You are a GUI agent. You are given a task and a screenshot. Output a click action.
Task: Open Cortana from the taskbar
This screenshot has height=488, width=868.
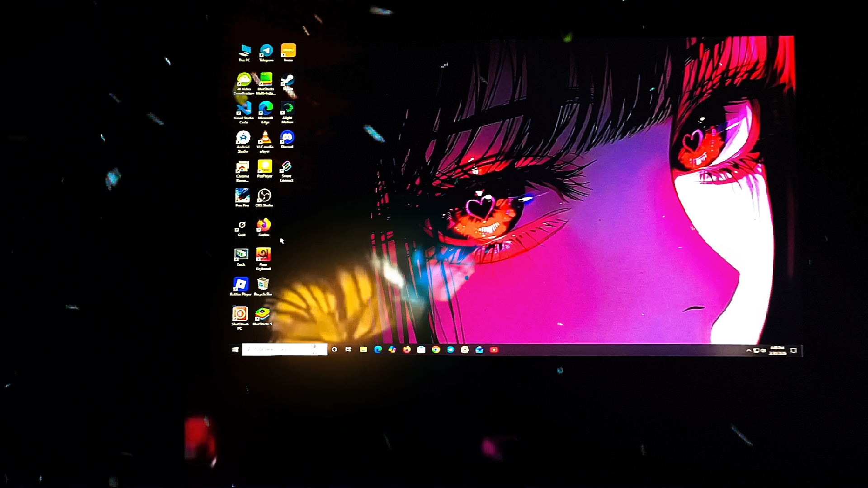335,349
